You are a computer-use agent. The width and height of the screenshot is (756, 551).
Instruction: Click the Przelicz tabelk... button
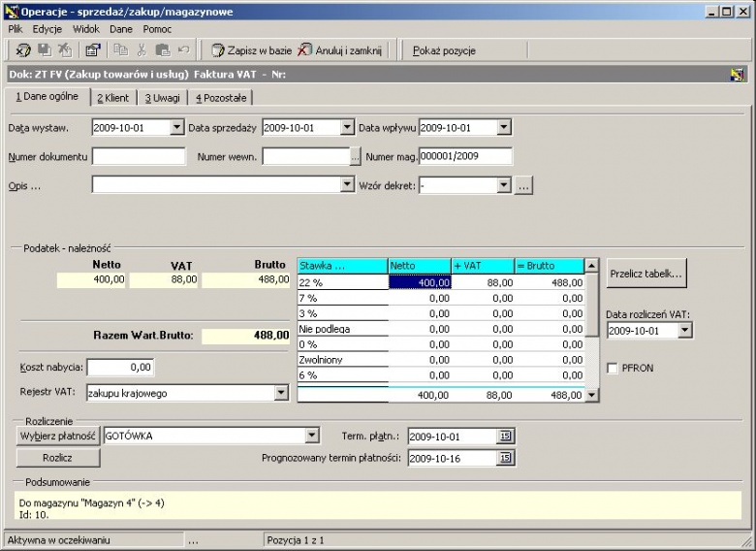pyautogui.click(x=646, y=274)
